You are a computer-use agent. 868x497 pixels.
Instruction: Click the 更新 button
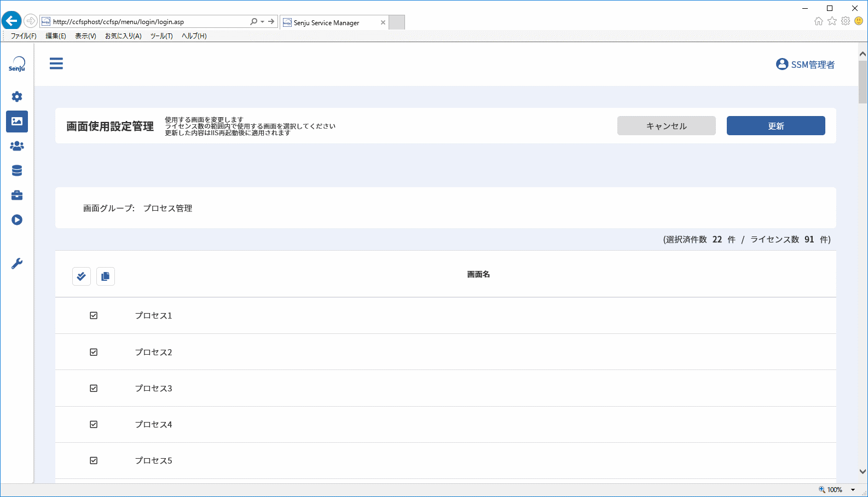pos(776,126)
